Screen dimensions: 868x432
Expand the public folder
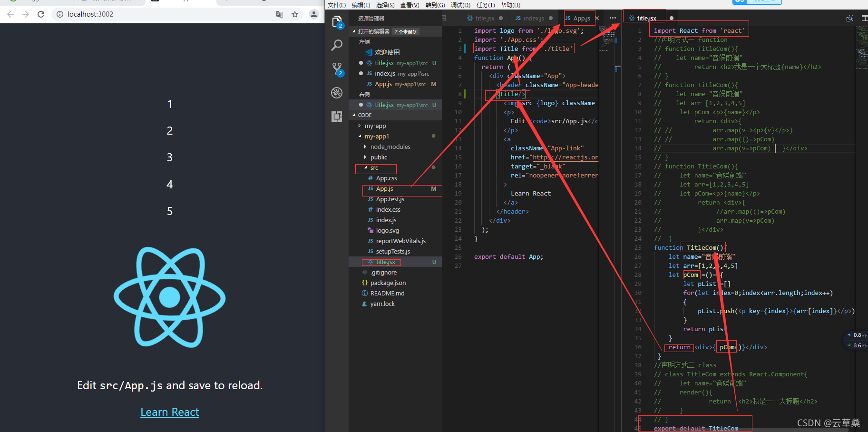click(x=379, y=157)
